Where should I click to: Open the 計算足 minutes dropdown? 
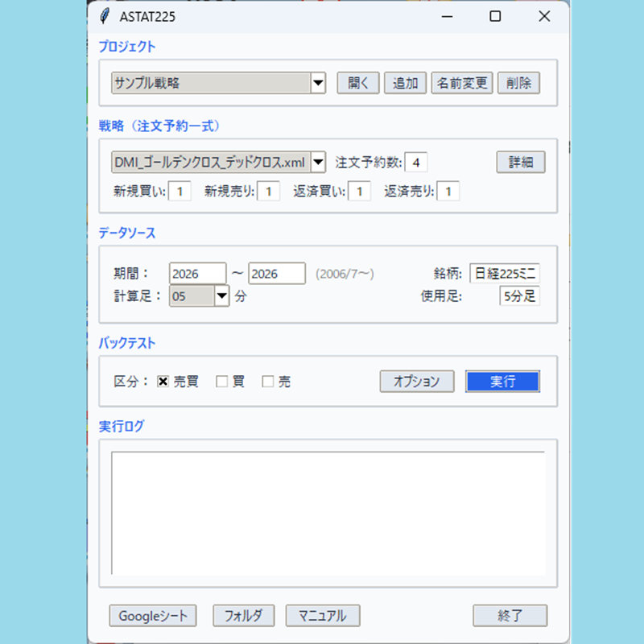coord(222,296)
